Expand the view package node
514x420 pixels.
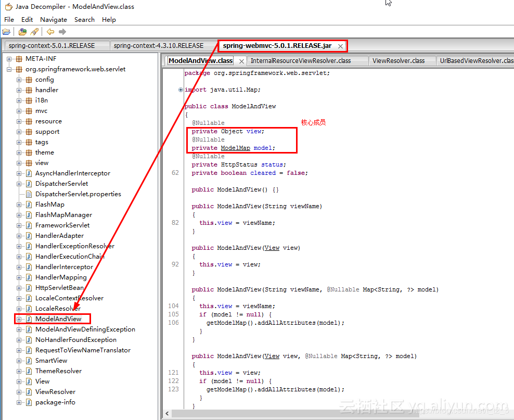19,163
